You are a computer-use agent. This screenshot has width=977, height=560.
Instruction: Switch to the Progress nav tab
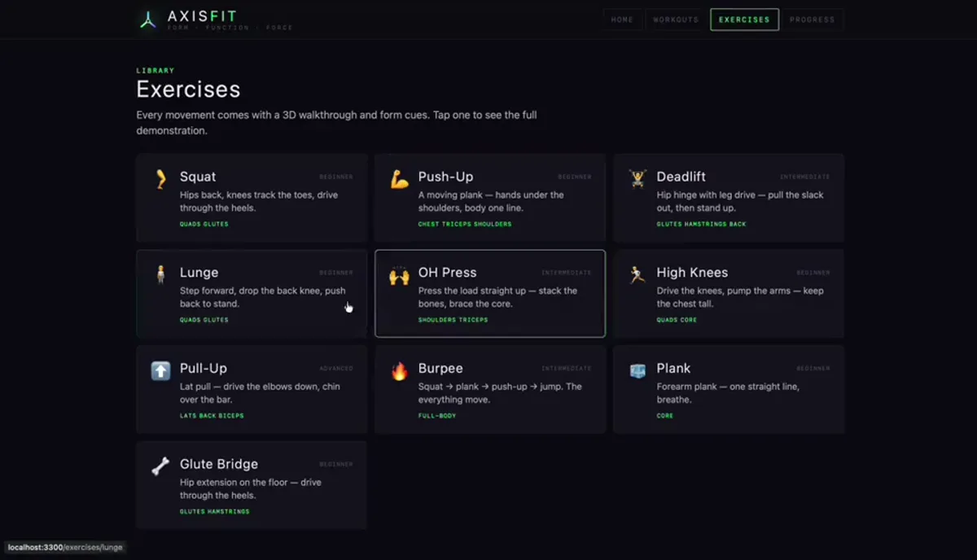(x=812, y=20)
